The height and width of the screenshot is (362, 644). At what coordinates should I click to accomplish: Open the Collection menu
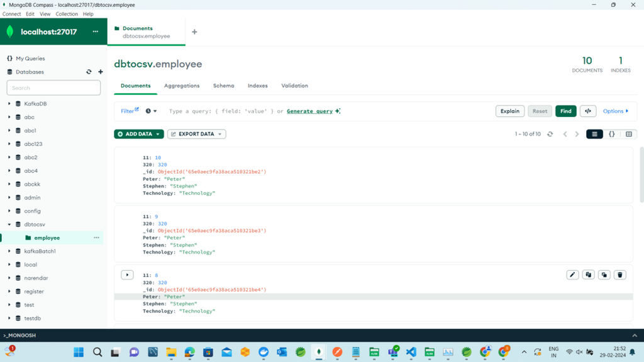click(67, 14)
